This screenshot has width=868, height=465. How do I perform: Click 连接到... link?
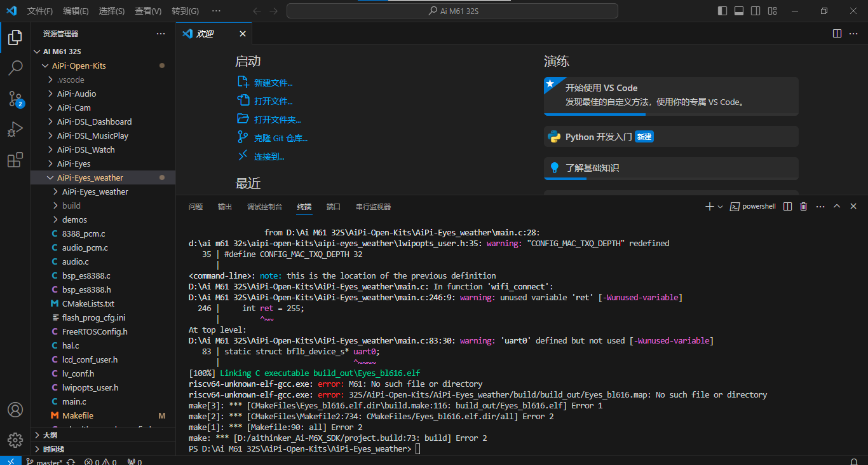click(x=269, y=156)
